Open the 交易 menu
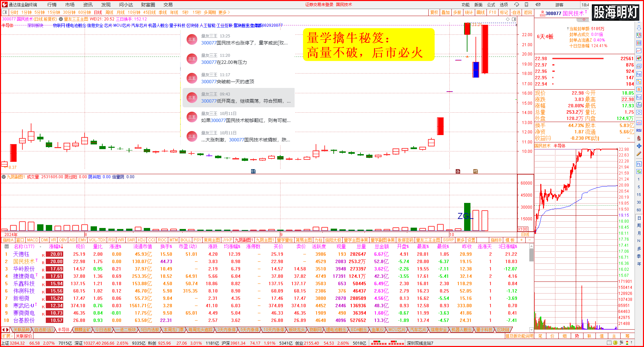Image resolution: width=644 pixels, height=347 pixels. coord(168,5)
